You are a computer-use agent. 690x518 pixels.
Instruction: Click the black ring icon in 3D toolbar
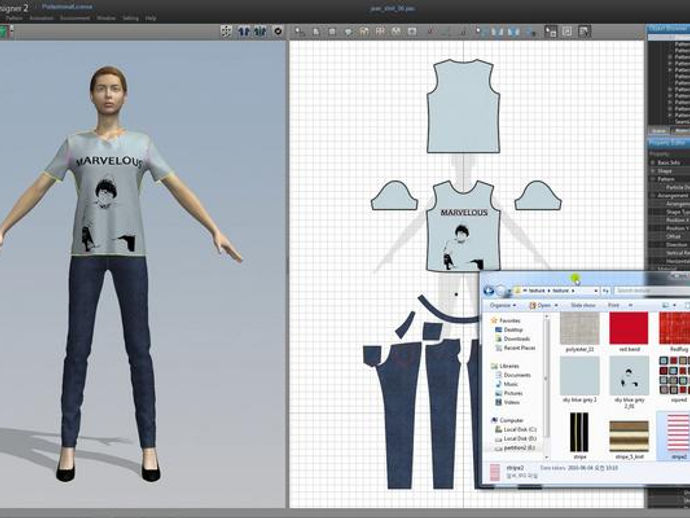(x=278, y=31)
